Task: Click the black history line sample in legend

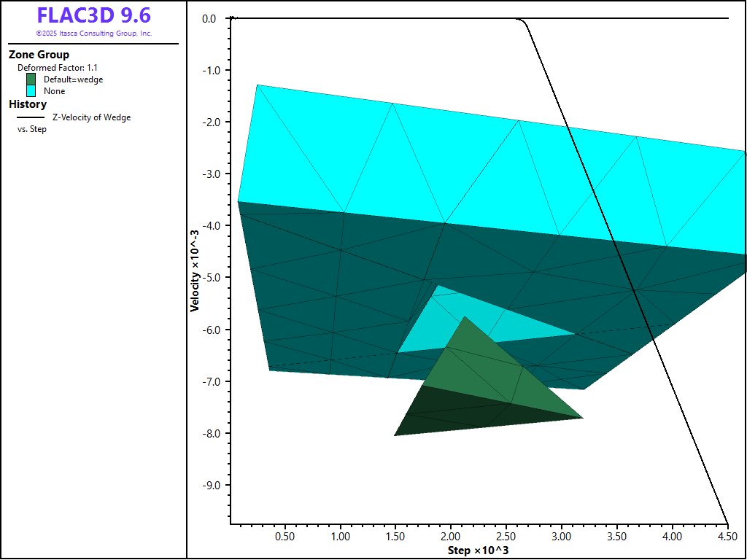Action: click(31, 117)
